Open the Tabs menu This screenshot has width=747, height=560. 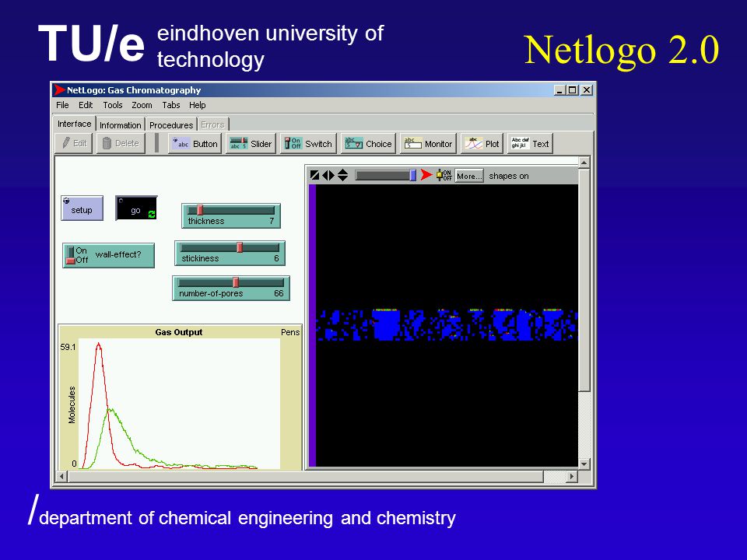[171, 105]
